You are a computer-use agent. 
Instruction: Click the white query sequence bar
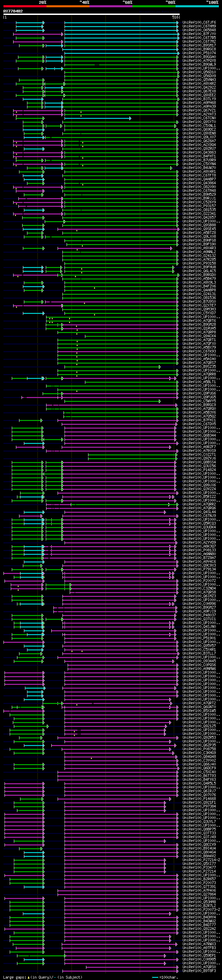click(x=92, y=15)
